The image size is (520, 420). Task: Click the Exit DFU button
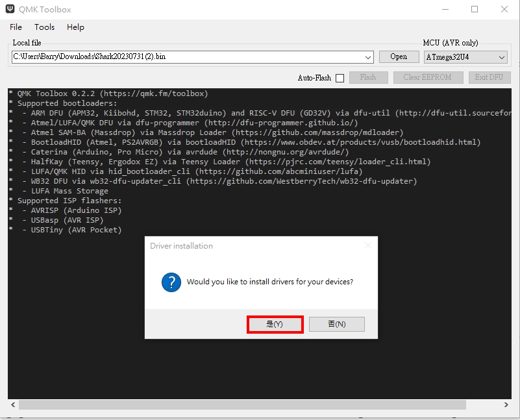click(x=489, y=77)
